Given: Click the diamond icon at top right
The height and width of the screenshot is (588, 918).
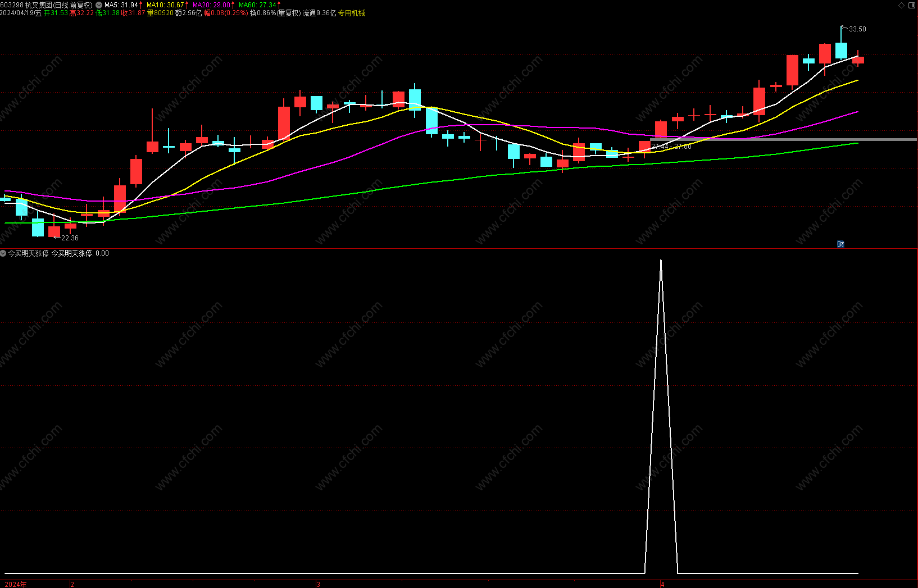Looking at the screenshot, I should (x=902, y=5).
